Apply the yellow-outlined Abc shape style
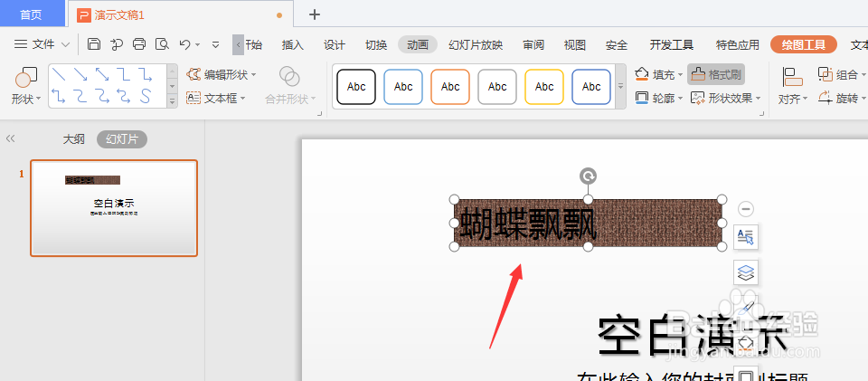This screenshot has width=868, height=381. [544, 86]
